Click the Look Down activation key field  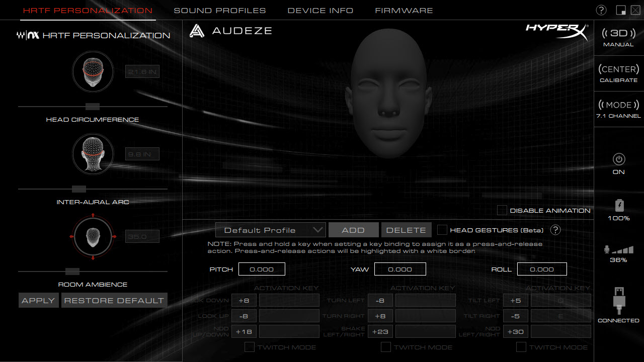pos(289,300)
